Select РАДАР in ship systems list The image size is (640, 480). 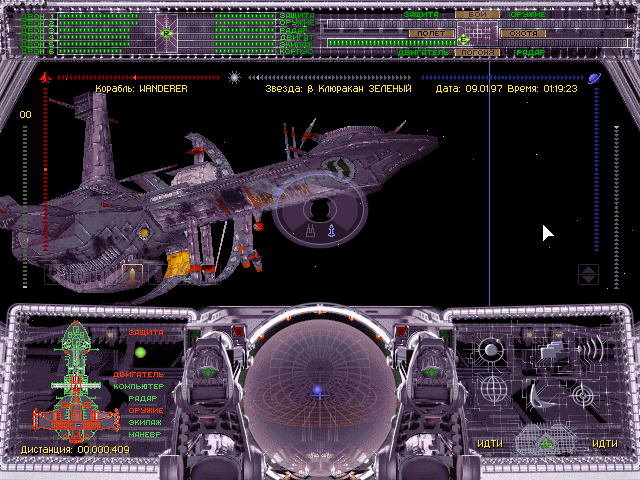coord(142,398)
